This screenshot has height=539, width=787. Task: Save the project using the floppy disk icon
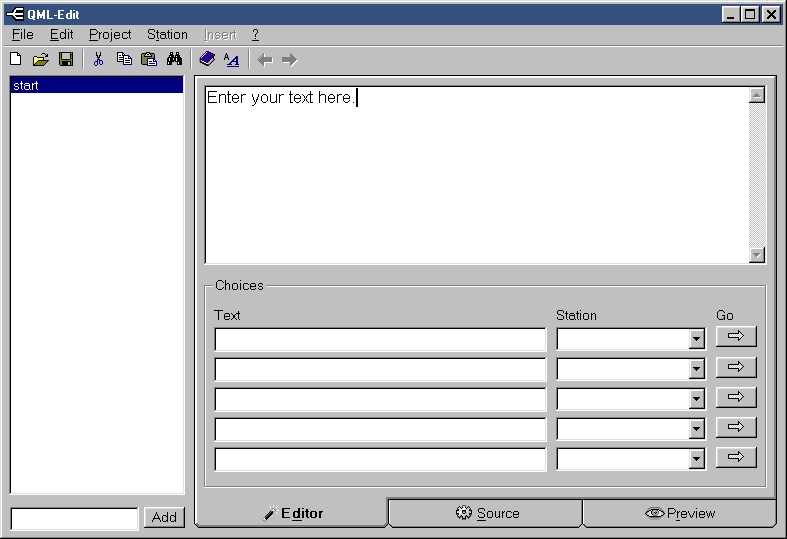[66, 60]
